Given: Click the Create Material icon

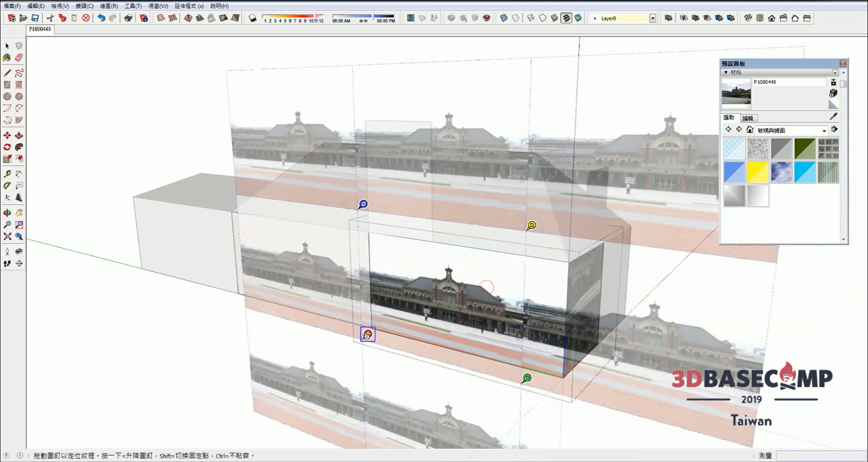Looking at the screenshot, I should pyautogui.click(x=833, y=93).
